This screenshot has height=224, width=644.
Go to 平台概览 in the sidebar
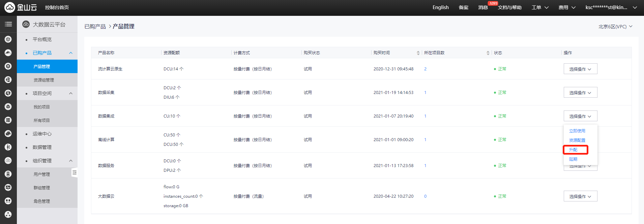pos(42,39)
